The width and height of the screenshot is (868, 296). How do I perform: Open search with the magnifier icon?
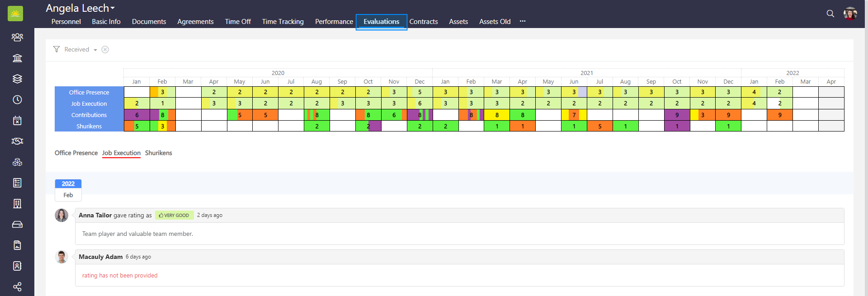(x=830, y=14)
